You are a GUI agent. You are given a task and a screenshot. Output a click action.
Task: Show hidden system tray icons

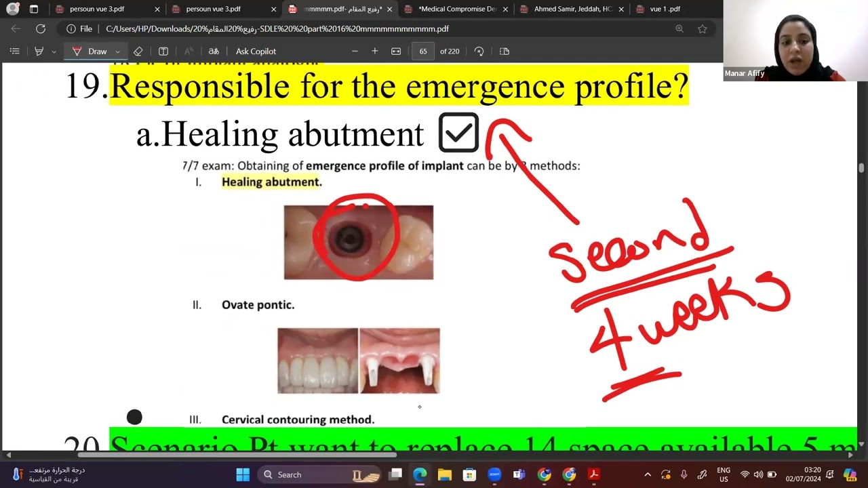click(648, 474)
